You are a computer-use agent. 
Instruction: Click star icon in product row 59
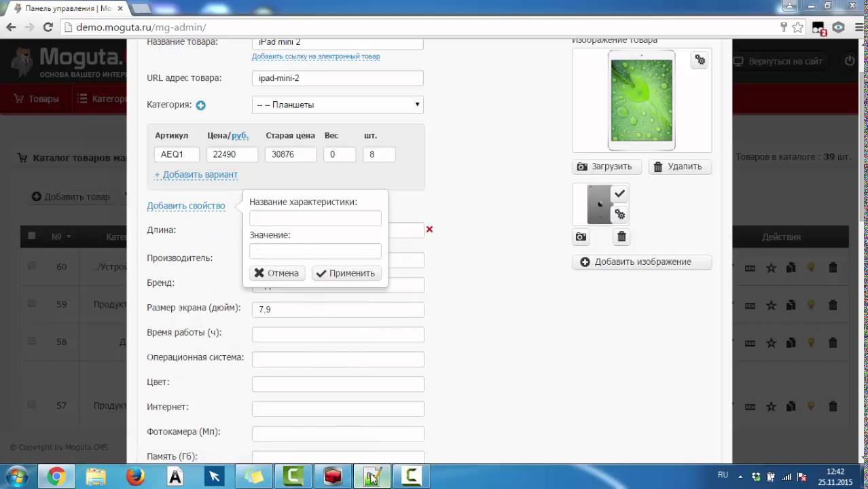click(771, 305)
